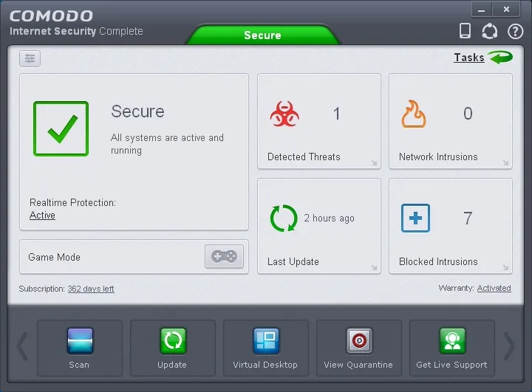Click the Detected Threats label
The image size is (532, 392).
tap(304, 157)
